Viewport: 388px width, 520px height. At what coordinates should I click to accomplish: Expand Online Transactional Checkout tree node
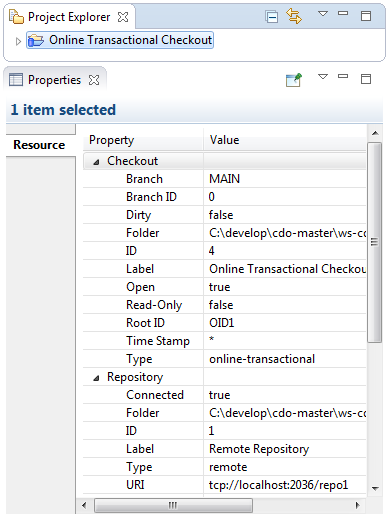coord(18,41)
